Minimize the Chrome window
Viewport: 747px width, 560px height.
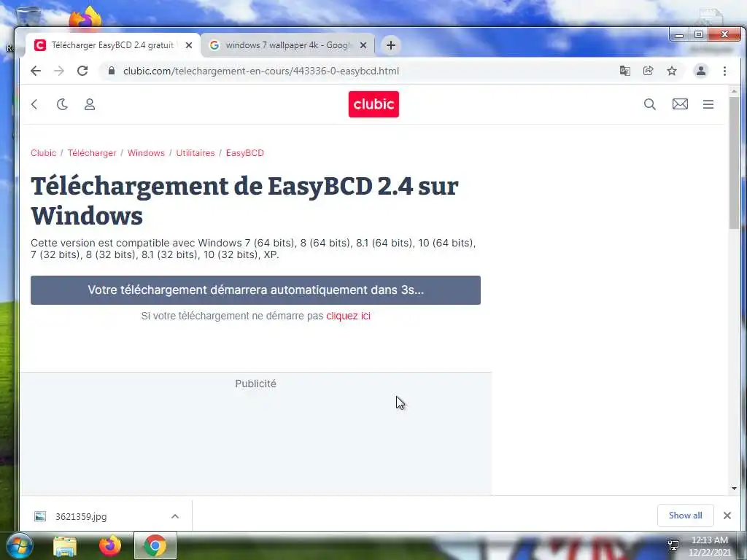pos(679,35)
